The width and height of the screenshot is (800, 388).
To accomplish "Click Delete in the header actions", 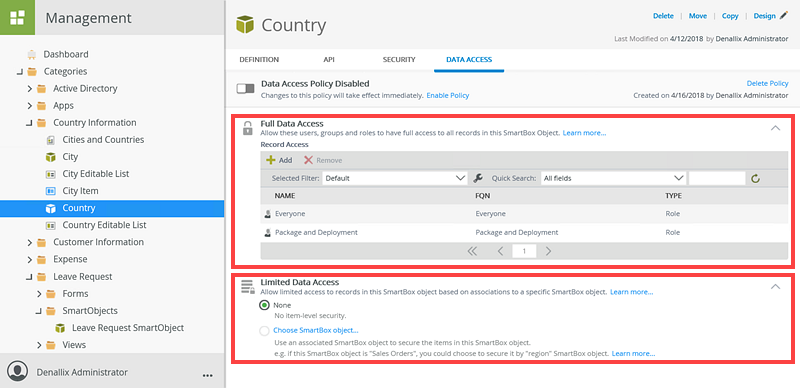I will 663,16.
